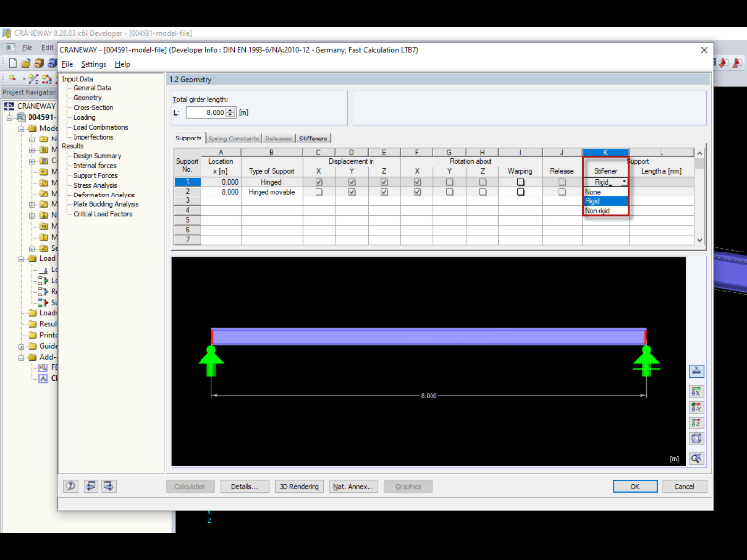Collapse the Load folder in navigator
Screen dimensions: 747x560
point(21,259)
